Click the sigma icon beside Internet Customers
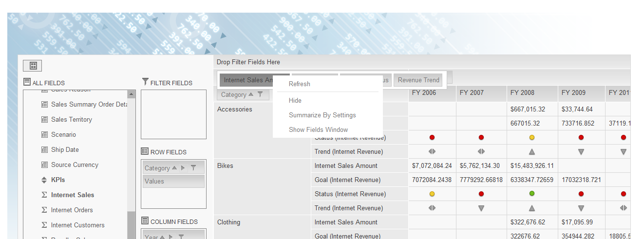Viewport: 644px width, 239px height. coord(44,225)
